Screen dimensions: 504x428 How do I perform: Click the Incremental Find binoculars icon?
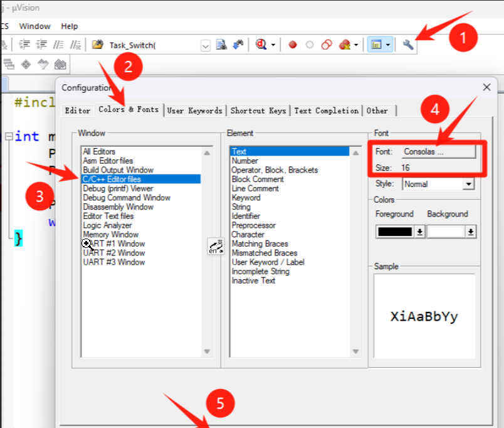(x=238, y=45)
